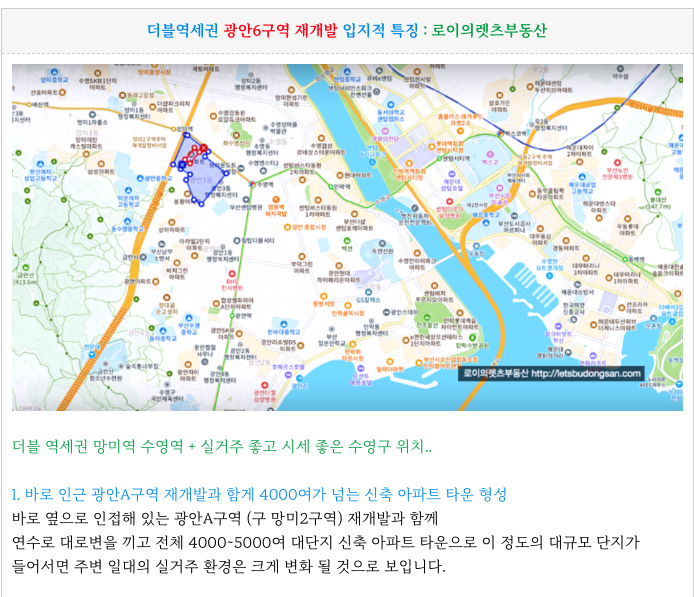This screenshot has height=597, width=694.
Task: Click the 롯데백화점 센텀시티점 shopping icon
Action: point(432,147)
